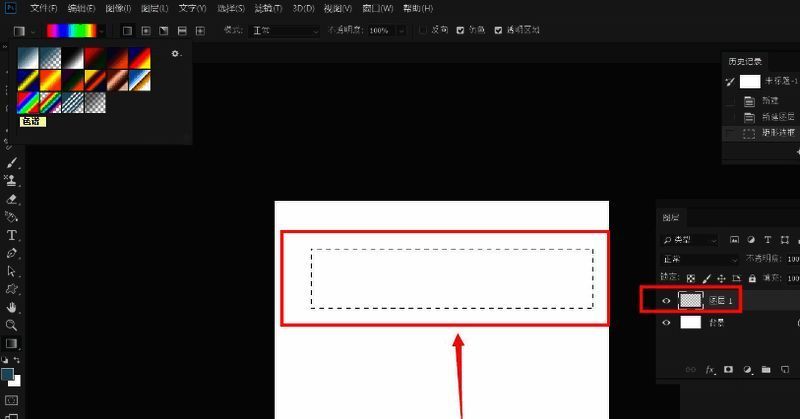Viewport: 800px width, 419px height.
Task: Open the 图像(I) menu
Action: tap(118, 9)
